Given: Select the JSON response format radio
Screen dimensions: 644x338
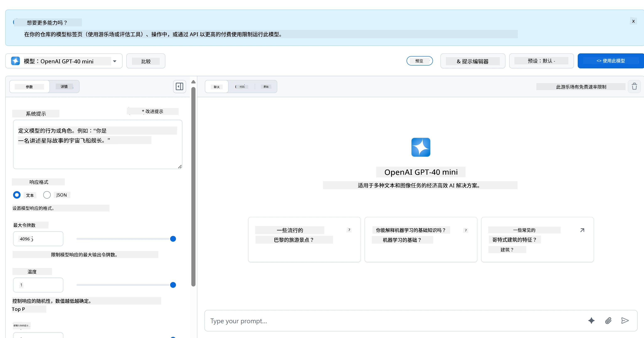Looking at the screenshot, I should [47, 195].
